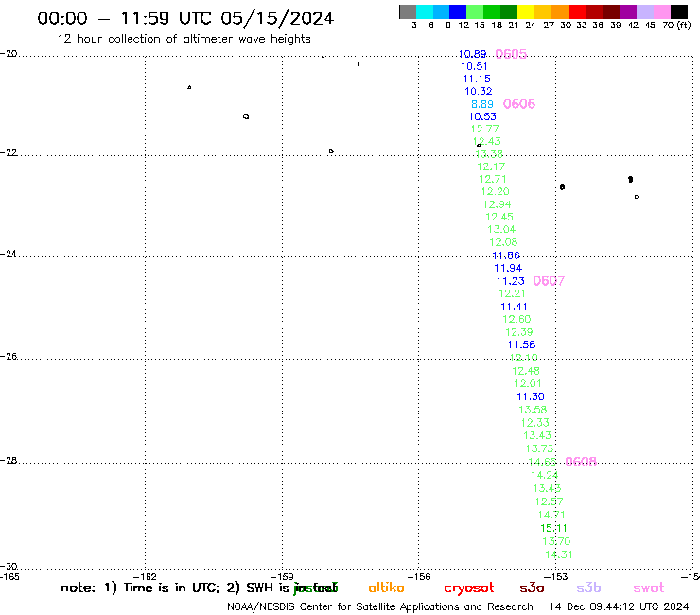Click the wave height value 11.58
Image resolution: width=700 pixels, height=615 pixels.
[x=521, y=344]
